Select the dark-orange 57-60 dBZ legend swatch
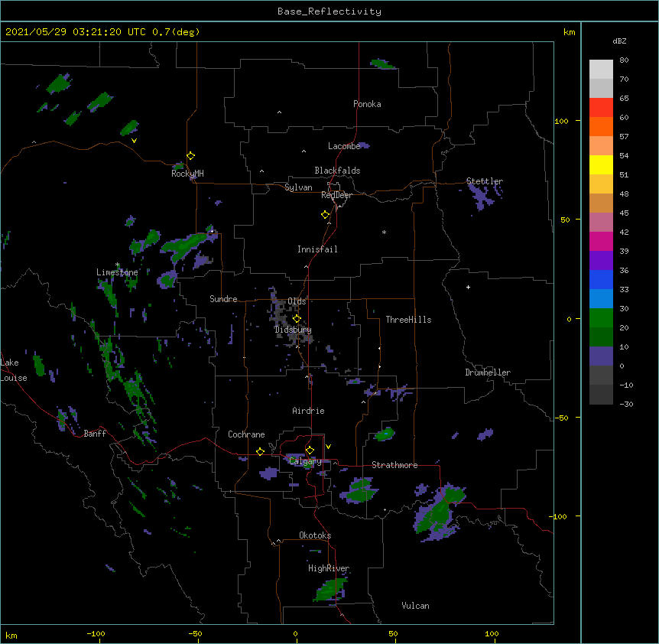The image size is (659, 644). pos(601,126)
